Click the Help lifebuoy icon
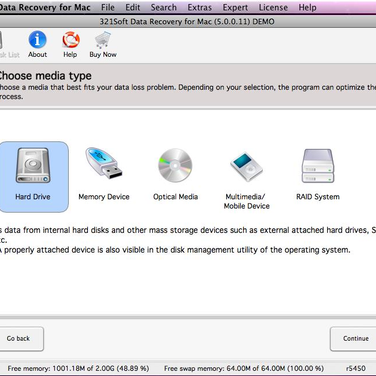 pos(70,40)
